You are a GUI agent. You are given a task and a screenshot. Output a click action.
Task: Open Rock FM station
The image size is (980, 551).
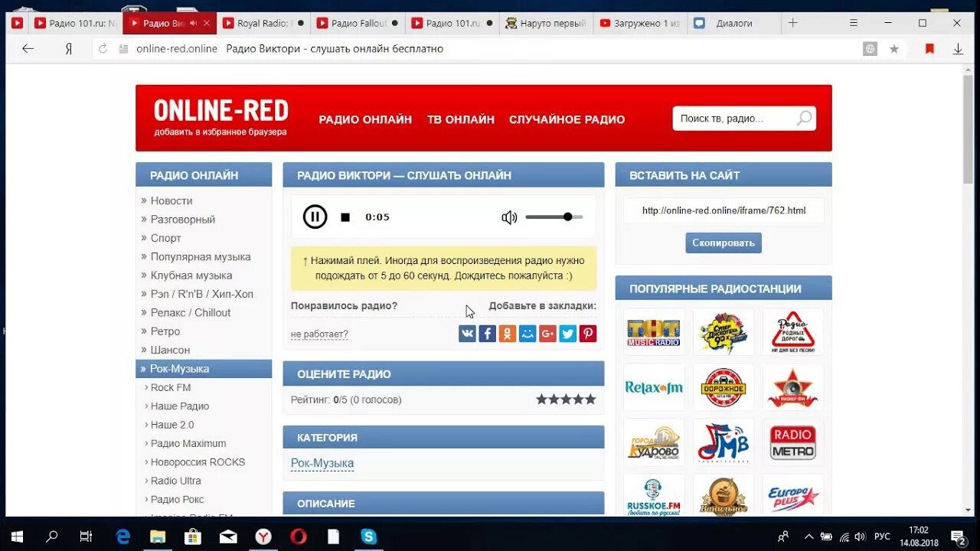tap(171, 387)
